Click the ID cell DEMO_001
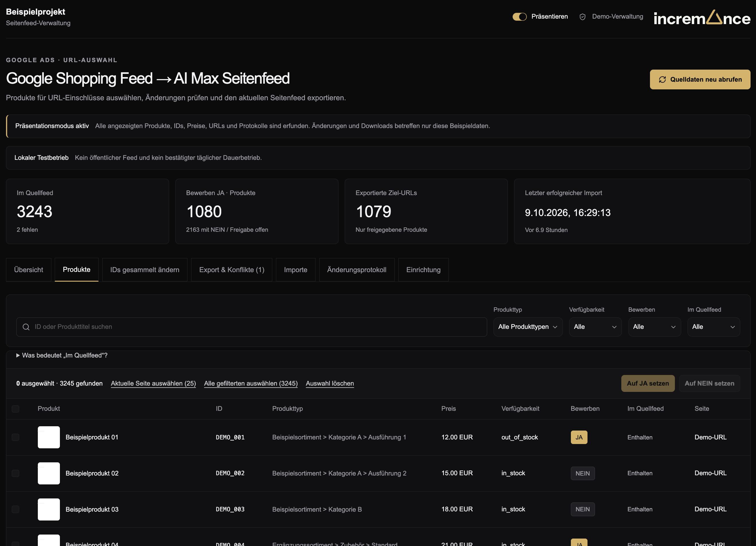Screen dimensions: 756x546 (x=230, y=437)
